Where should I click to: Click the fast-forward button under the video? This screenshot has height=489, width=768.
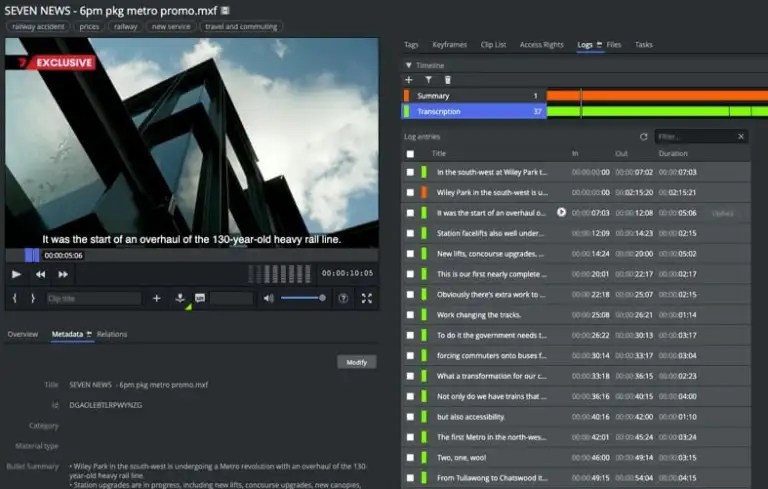point(63,274)
